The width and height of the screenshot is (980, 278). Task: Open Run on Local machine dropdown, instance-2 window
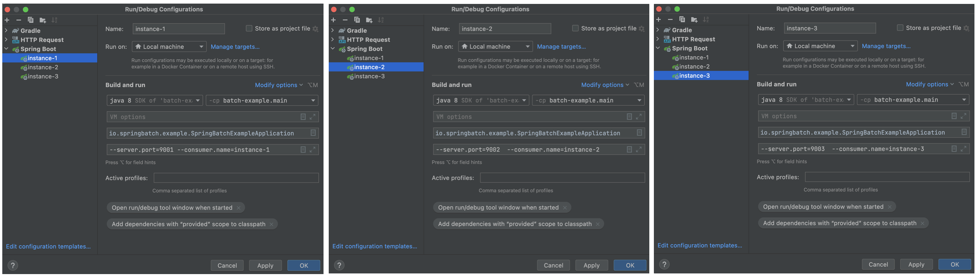495,47
